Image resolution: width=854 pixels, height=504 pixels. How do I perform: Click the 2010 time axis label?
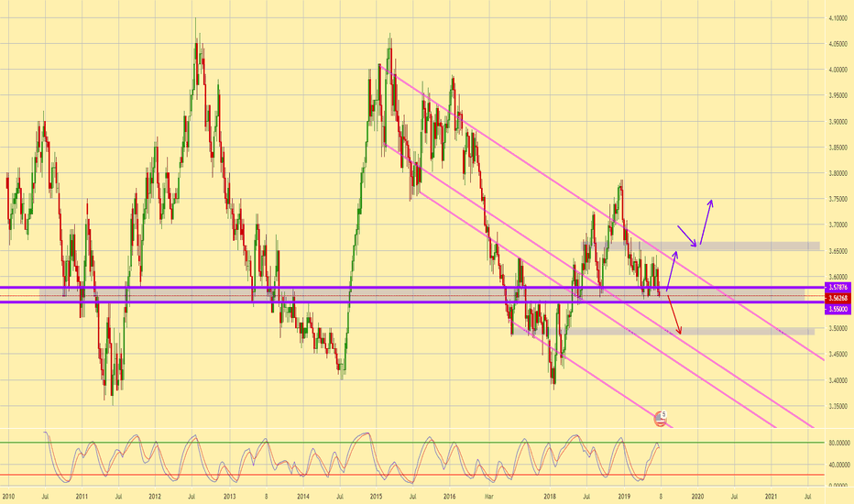[x=8, y=497]
